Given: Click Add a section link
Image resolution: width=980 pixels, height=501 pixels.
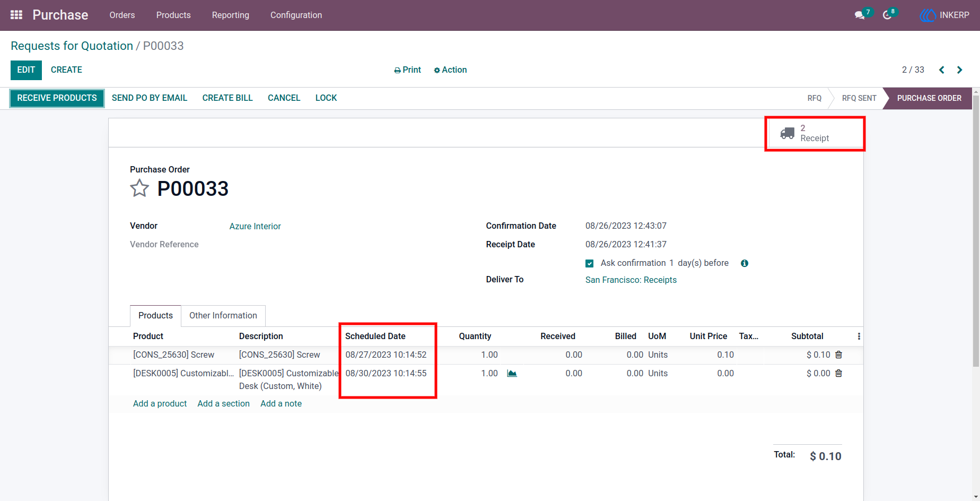Looking at the screenshot, I should (224, 404).
